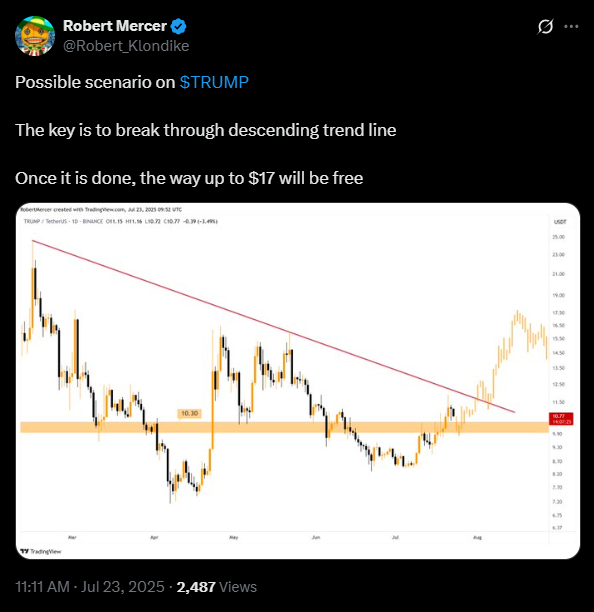This screenshot has height=612, width=594.
Task: Click Robert Mercer's profile avatar
Action: (x=35, y=36)
